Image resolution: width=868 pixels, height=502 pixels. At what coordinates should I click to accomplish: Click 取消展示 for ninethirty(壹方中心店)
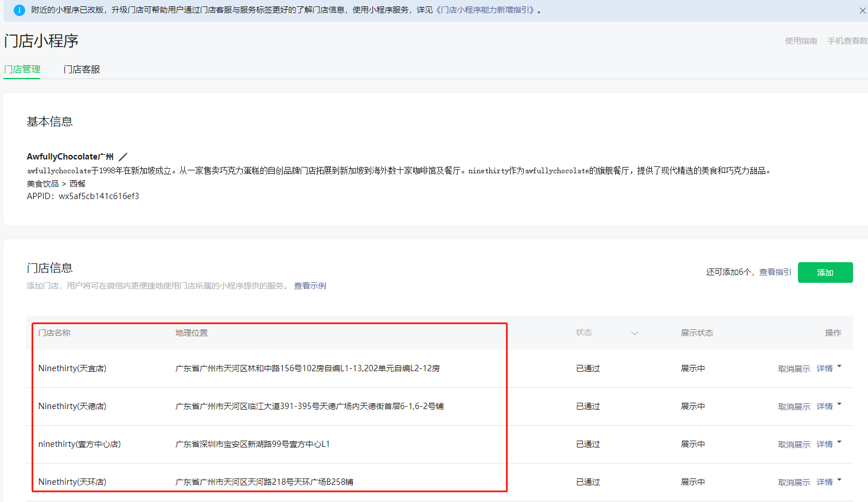click(x=794, y=445)
